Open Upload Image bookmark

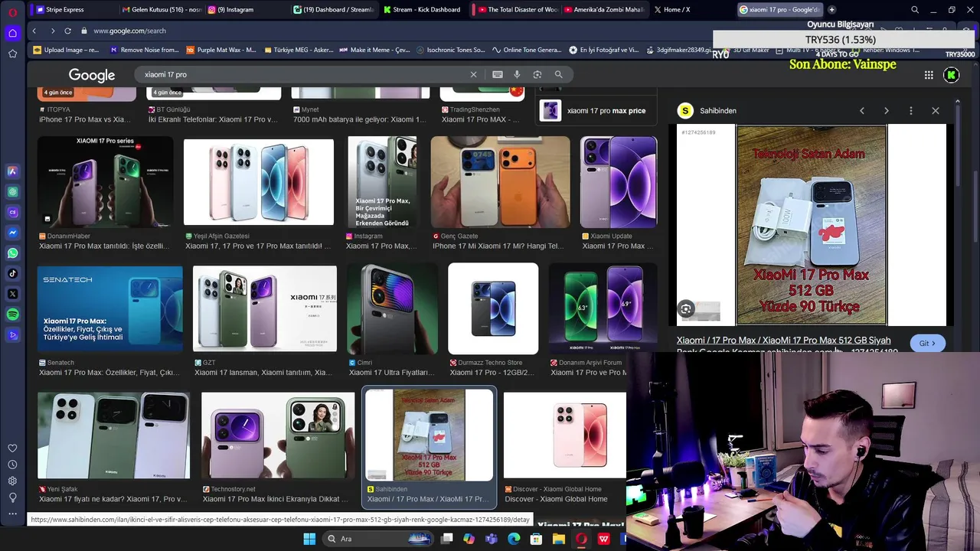click(x=67, y=50)
